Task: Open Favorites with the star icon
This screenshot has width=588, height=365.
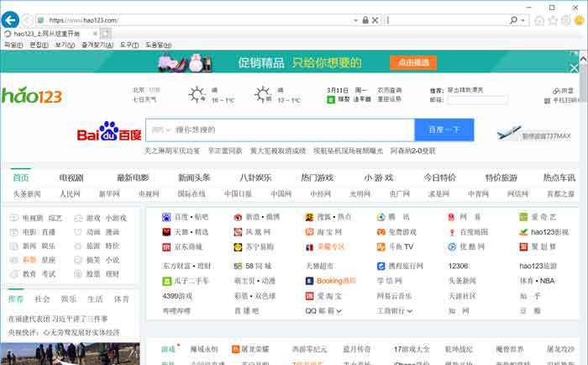Action: coord(553,20)
